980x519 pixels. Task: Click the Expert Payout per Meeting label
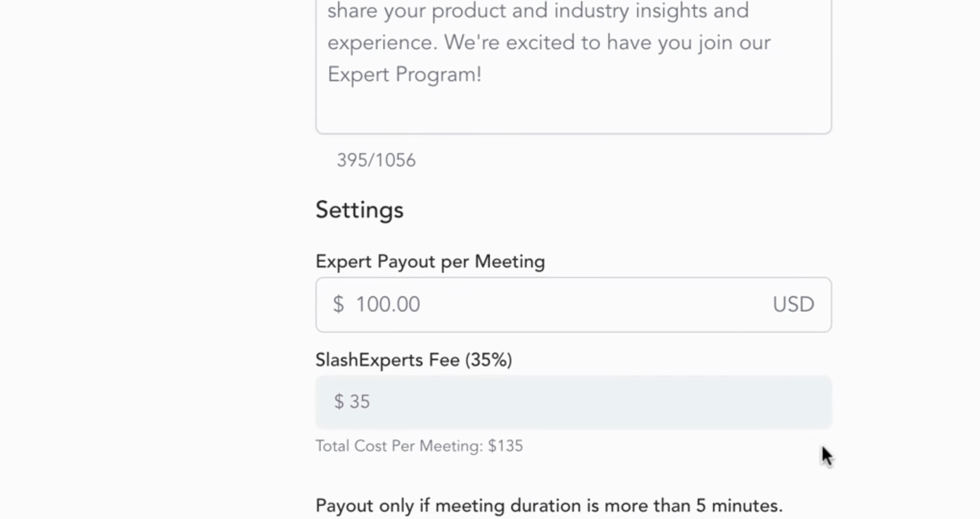[430, 262]
